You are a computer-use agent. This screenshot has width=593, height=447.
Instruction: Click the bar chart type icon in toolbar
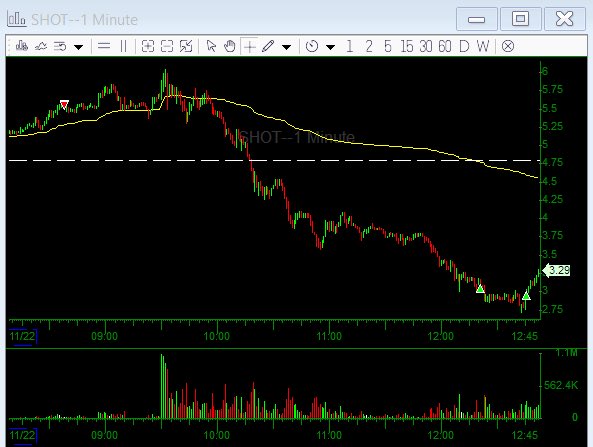click(22, 46)
